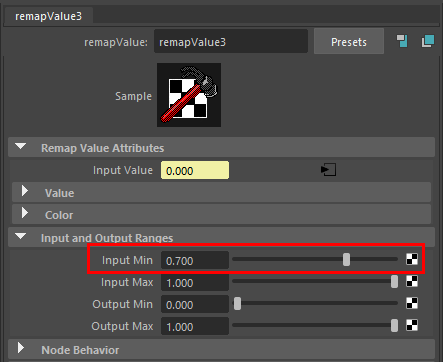Click checker map button for Output Max
Image resolution: width=443 pixels, height=362 pixels.
[412, 325]
